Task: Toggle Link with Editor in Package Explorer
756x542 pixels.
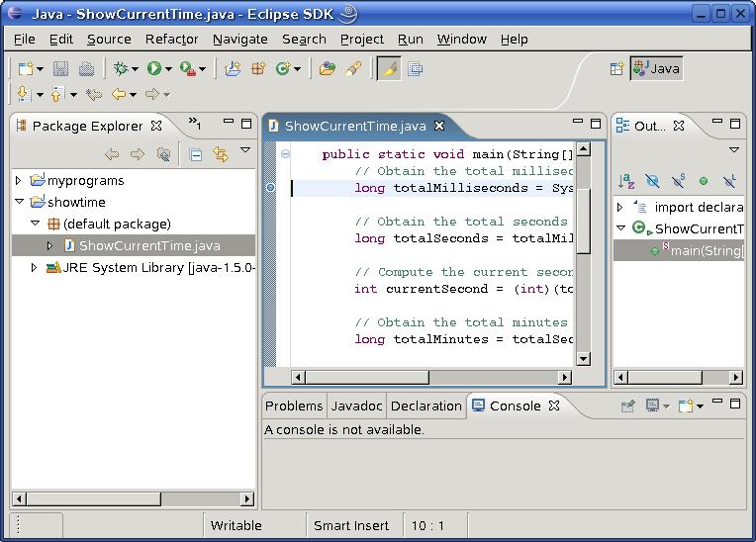Action: [221, 154]
